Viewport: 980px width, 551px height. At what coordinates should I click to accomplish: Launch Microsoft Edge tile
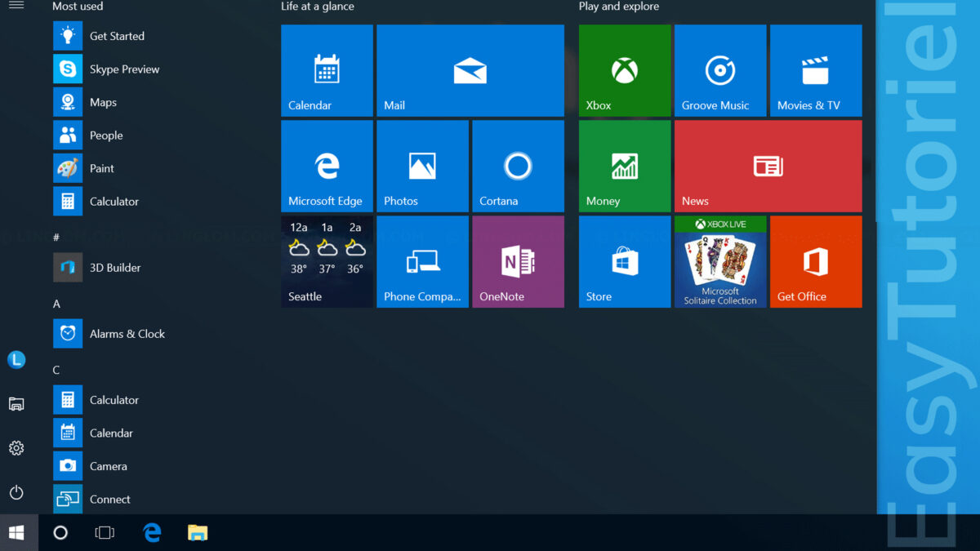pyautogui.click(x=327, y=167)
